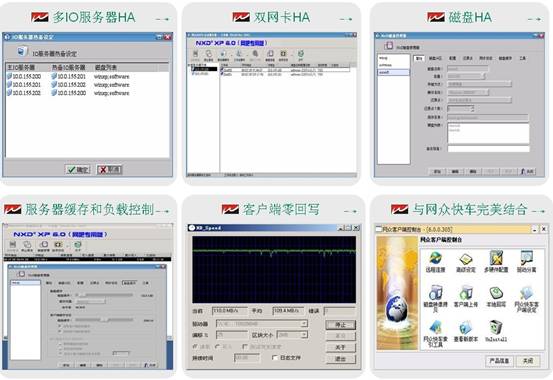
Task: Toggle the greyed checkbox above 日志文件
Action: 245,347
